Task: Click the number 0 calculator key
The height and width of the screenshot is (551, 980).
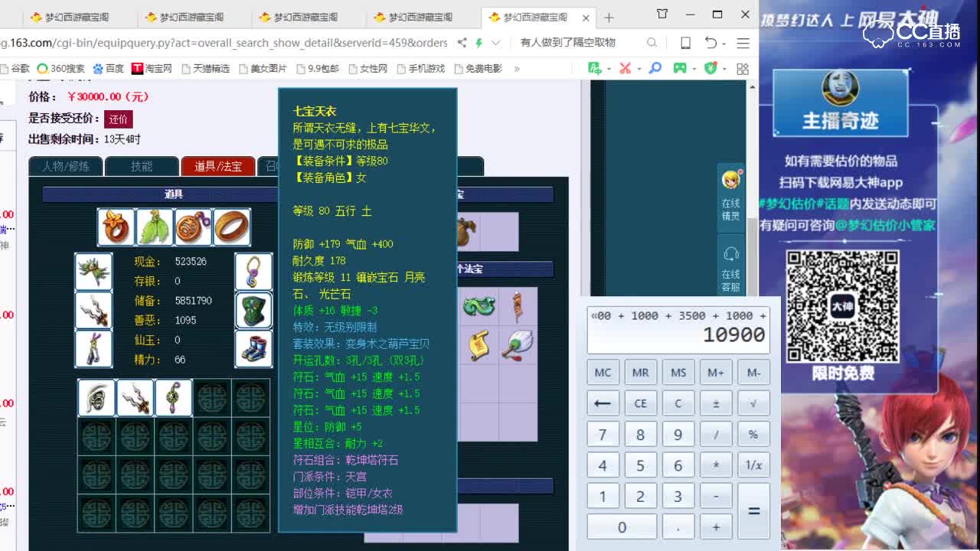Action: [x=622, y=527]
